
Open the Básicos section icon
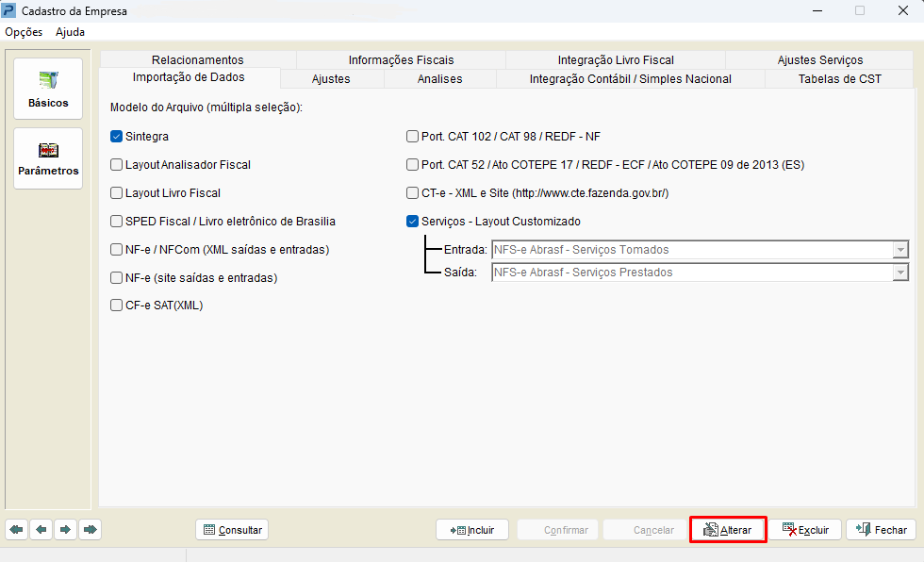click(48, 89)
